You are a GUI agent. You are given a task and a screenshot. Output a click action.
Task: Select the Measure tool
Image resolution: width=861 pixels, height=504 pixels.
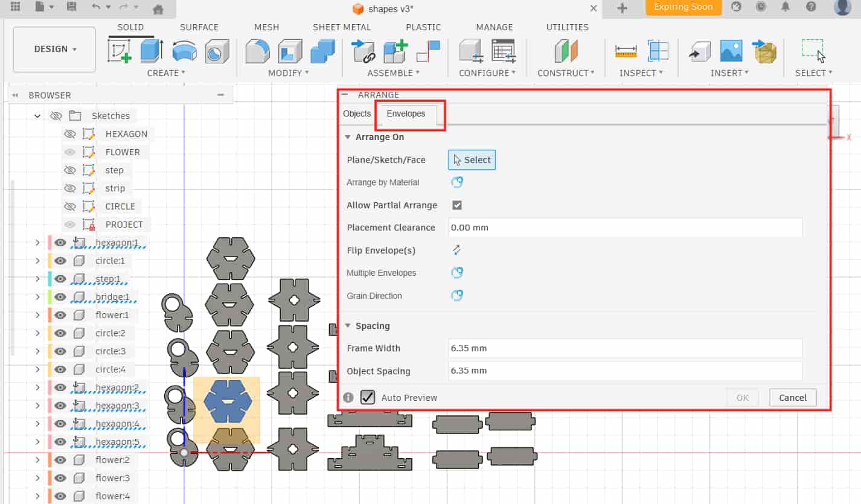click(x=626, y=51)
